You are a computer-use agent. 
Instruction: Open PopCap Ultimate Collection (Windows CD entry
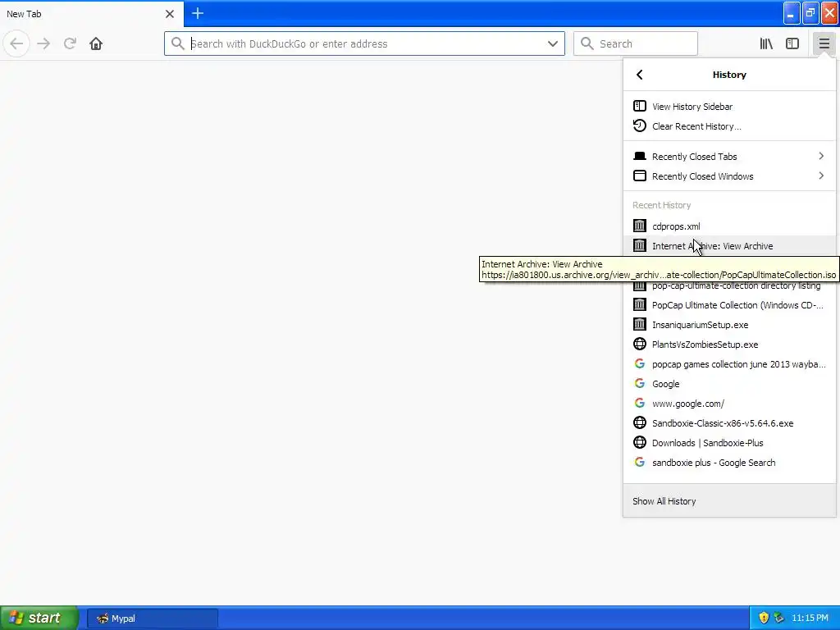click(729, 305)
